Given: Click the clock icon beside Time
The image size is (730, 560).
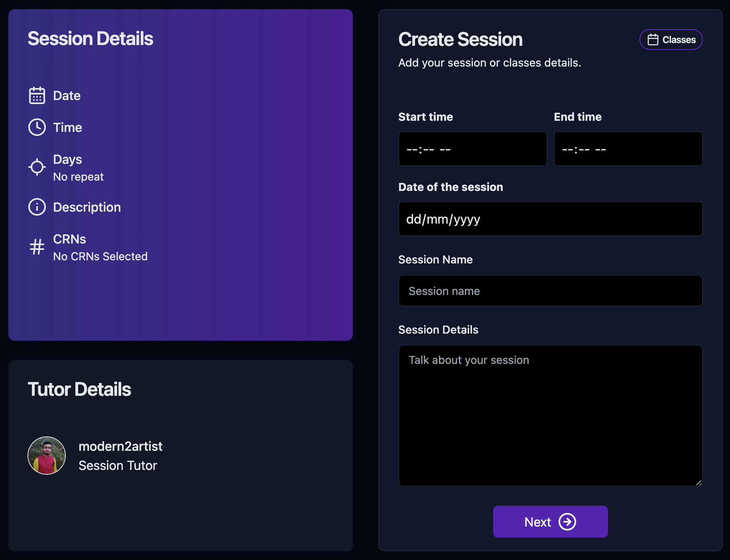Looking at the screenshot, I should 37,128.
